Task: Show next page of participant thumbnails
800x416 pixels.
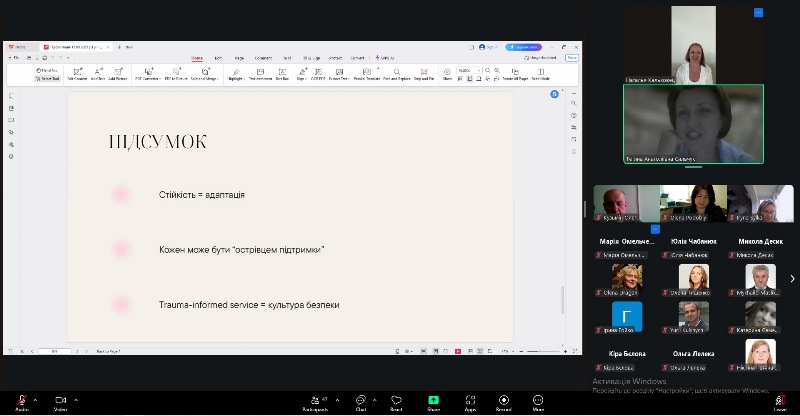Action: pyautogui.click(x=792, y=279)
